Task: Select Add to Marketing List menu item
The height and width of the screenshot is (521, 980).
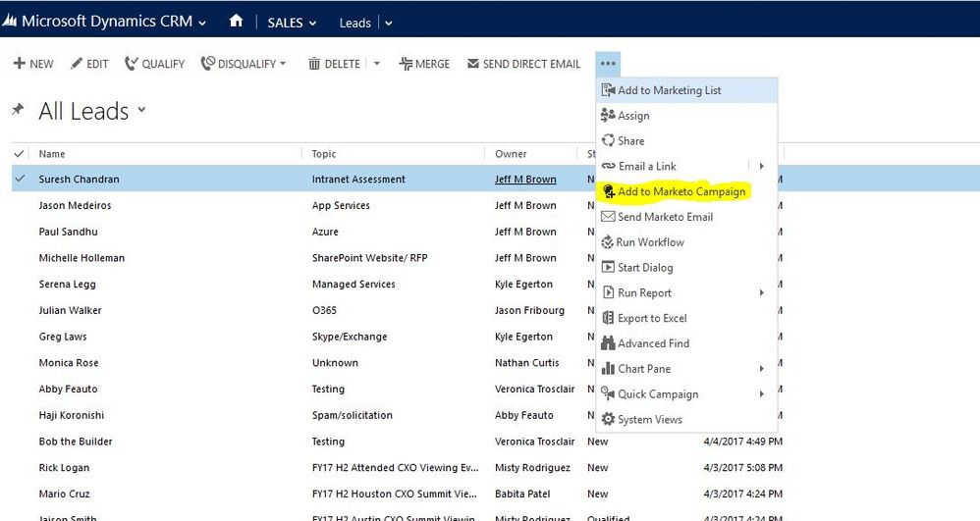Action: tap(686, 90)
